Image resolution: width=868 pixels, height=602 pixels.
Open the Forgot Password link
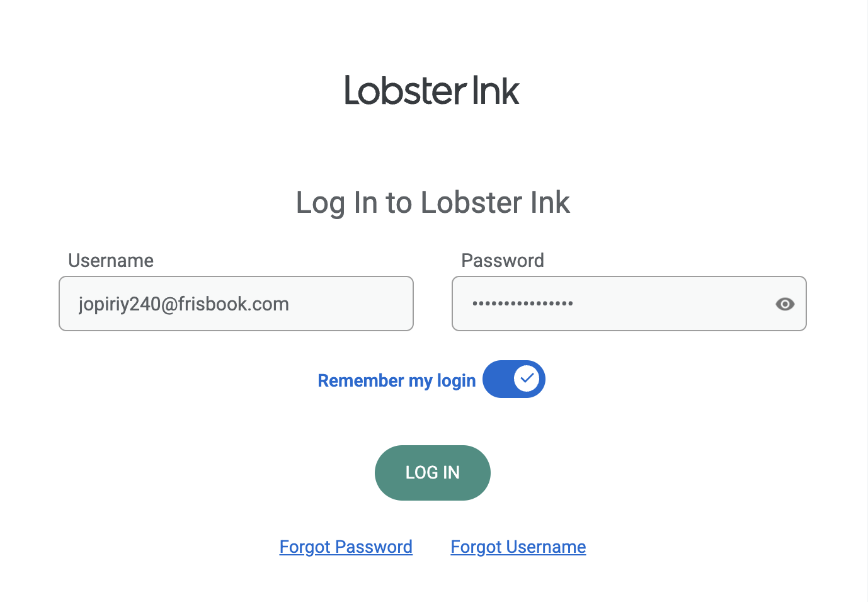tap(346, 547)
